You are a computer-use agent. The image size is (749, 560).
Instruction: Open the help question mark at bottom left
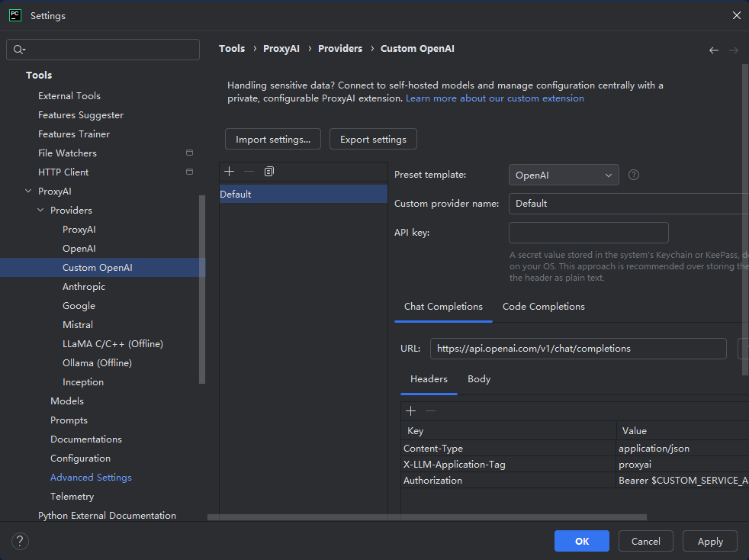[21, 541]
